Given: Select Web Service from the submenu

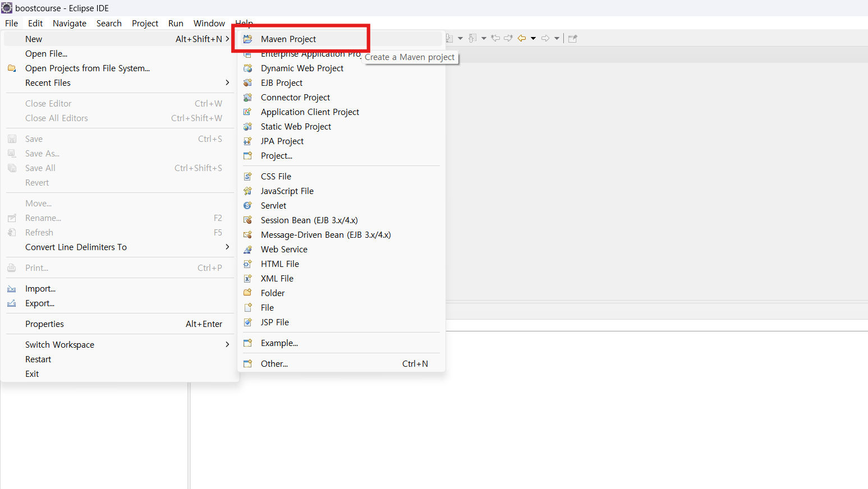Looking at the screenshot, I should pos(341,250).
